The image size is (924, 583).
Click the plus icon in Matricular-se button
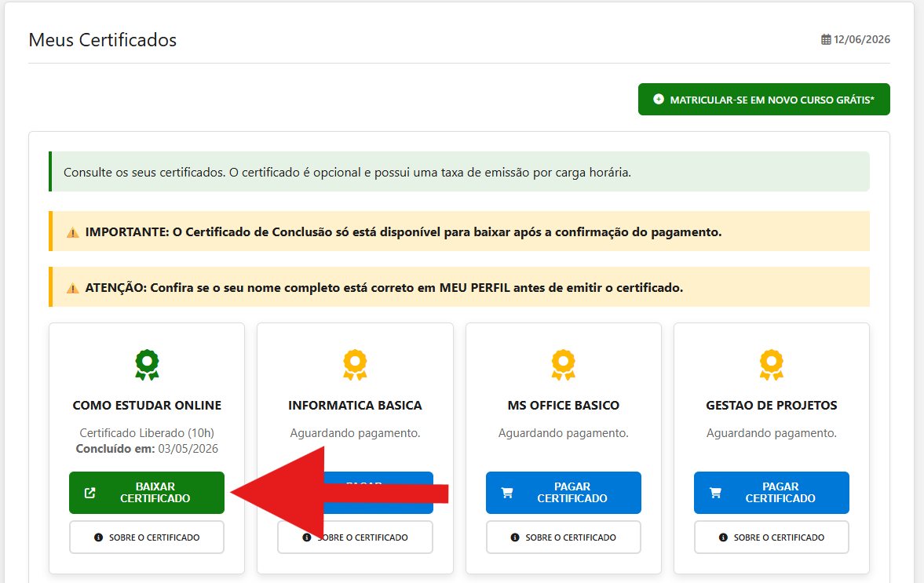tap(659, 100)
